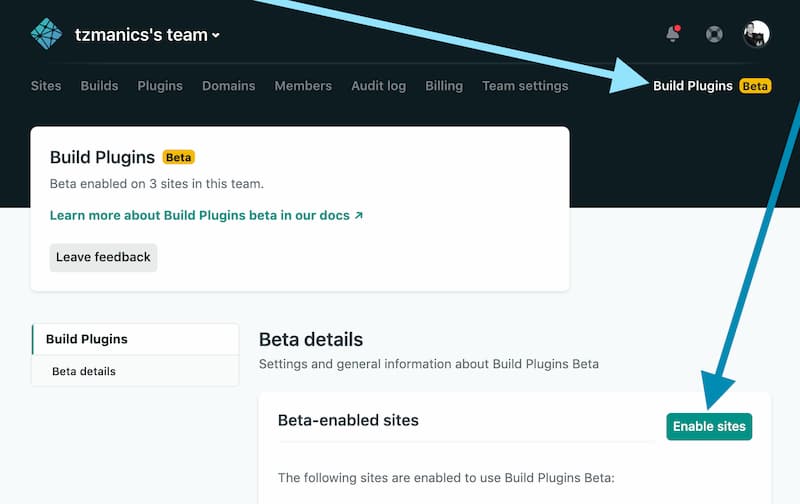Open the Members tab
Screen dimensions: 800x504
pyautogui.click(x=303, y=86)
